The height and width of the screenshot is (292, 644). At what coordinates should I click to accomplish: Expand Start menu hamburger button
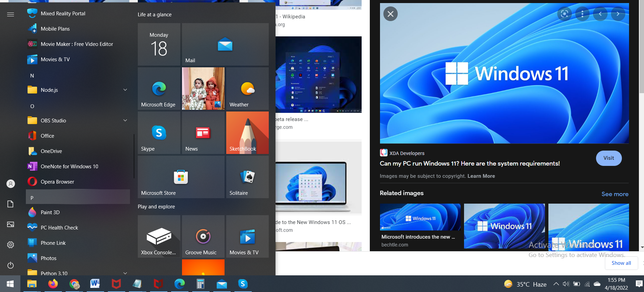11,14
